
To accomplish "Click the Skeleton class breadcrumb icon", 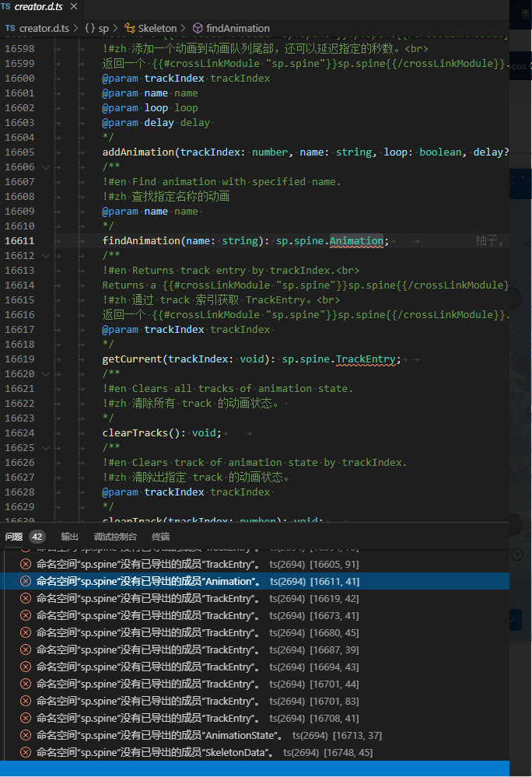I will pyautogui.click(x=129, y=28).
